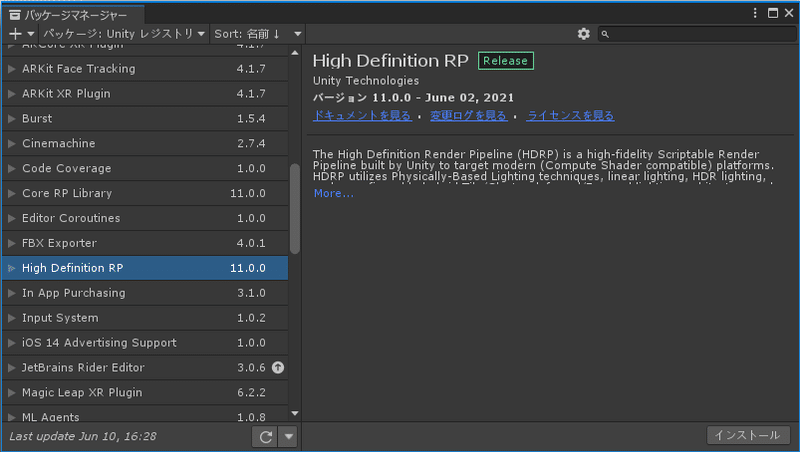Select the FBX Exporter package
Image resolution: width=800 pixels, height=452 pixels.
(145, 243)
